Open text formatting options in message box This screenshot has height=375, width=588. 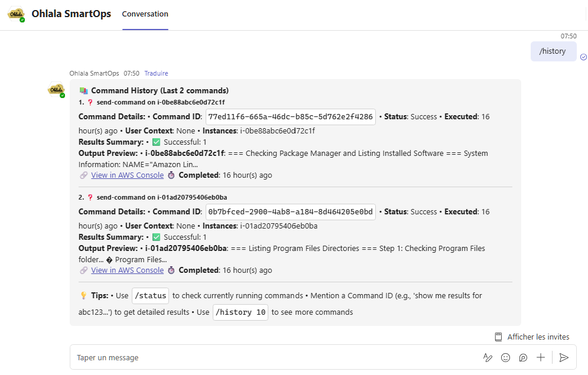click(x=488, y=357)
